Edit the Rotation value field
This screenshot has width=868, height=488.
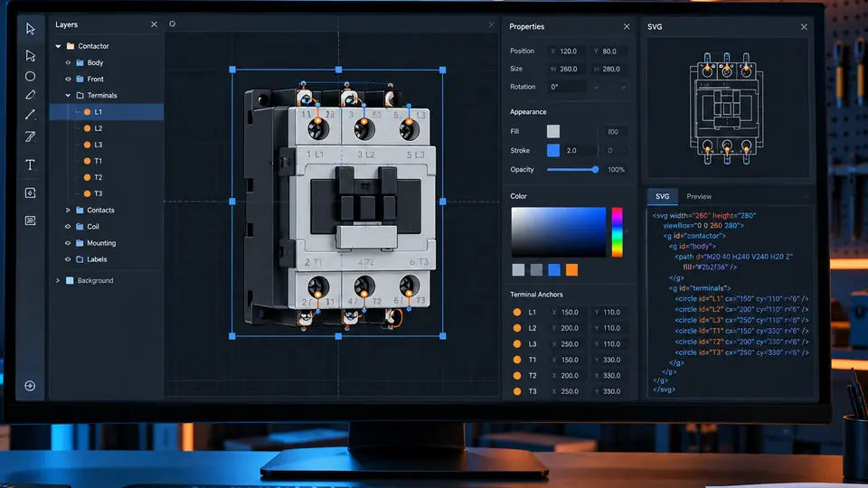(x=566, y=87)
